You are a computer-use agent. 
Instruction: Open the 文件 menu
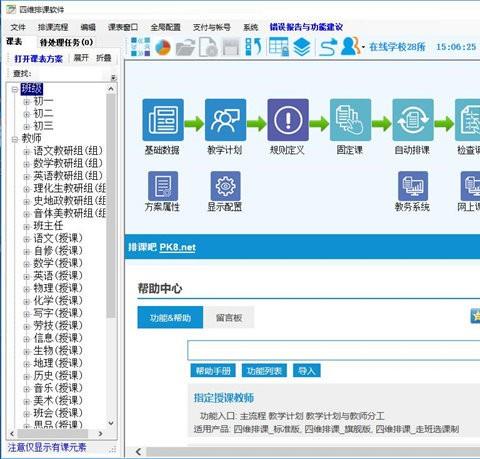pyautogui.click(x=18, y=27)
